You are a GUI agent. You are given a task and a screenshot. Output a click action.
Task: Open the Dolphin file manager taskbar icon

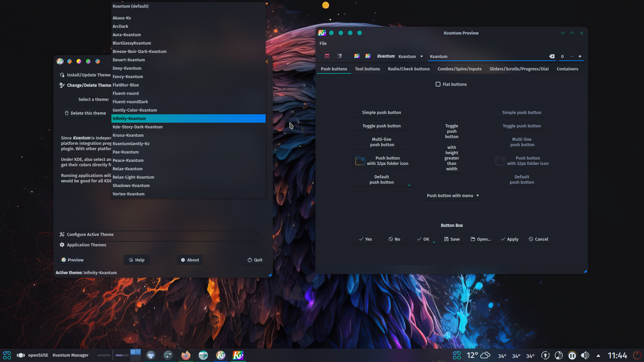203,355
